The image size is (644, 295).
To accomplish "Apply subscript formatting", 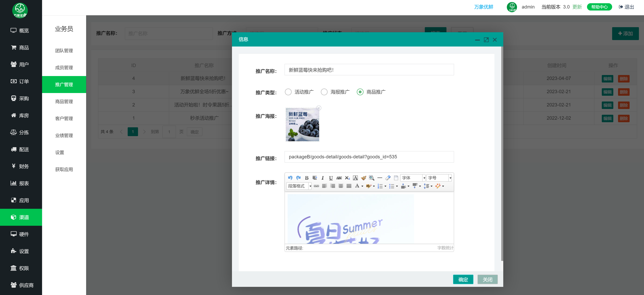I will click(347, 178).
